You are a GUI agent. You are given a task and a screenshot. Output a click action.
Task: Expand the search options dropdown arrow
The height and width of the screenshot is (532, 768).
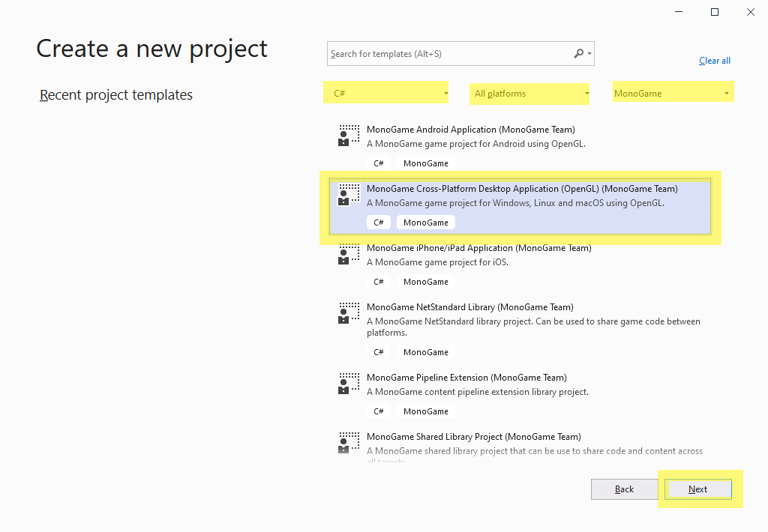coord(590,54)
